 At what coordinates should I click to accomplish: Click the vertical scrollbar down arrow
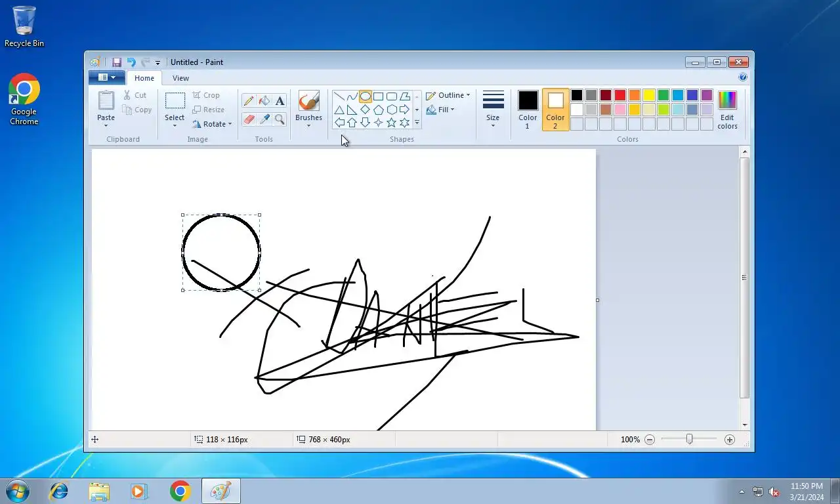pyautogui.click(x=744, y=425)
